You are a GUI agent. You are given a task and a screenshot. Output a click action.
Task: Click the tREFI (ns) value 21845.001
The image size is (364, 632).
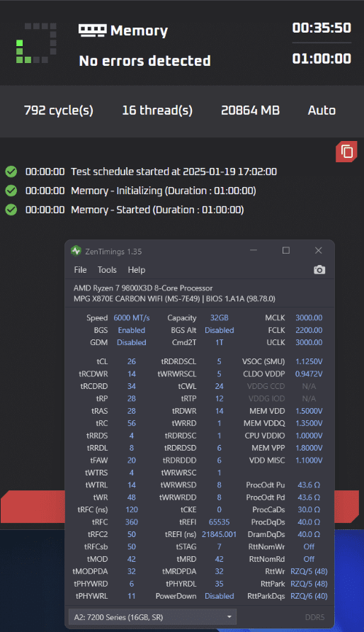219,534
